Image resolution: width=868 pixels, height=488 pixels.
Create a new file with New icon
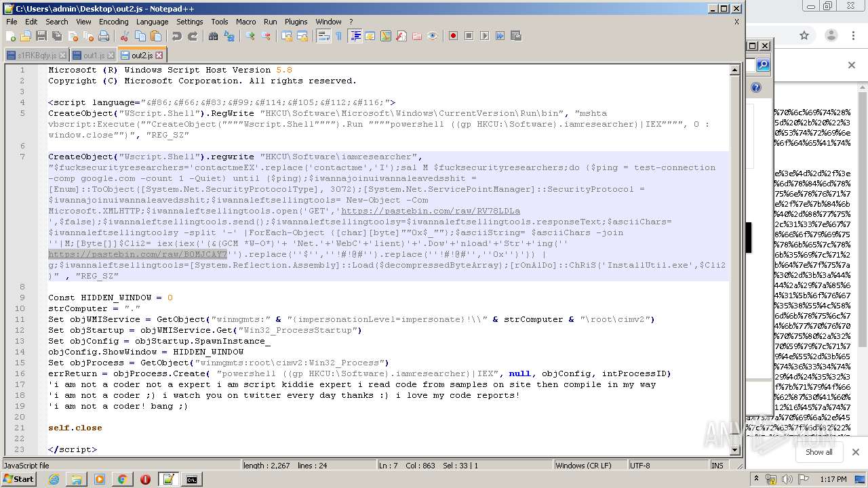tap(10, 36)
